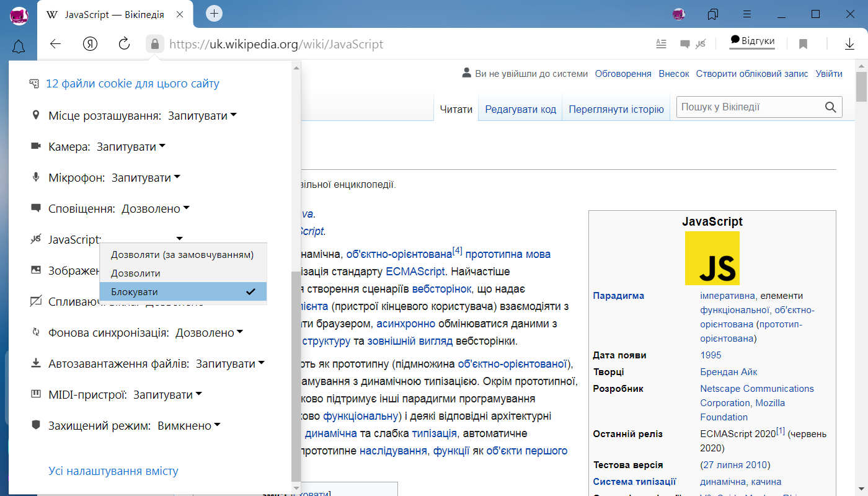
Task: Click the Увійти login link
Action: (829, 73)
